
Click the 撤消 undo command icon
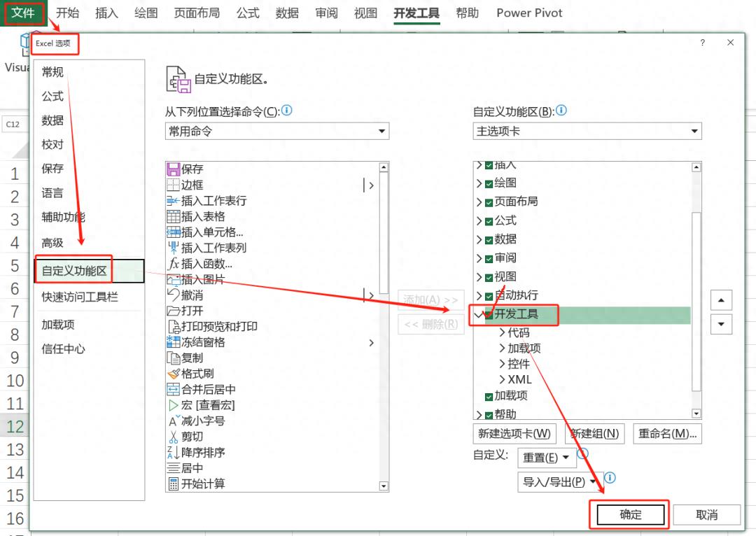[173, 295]
